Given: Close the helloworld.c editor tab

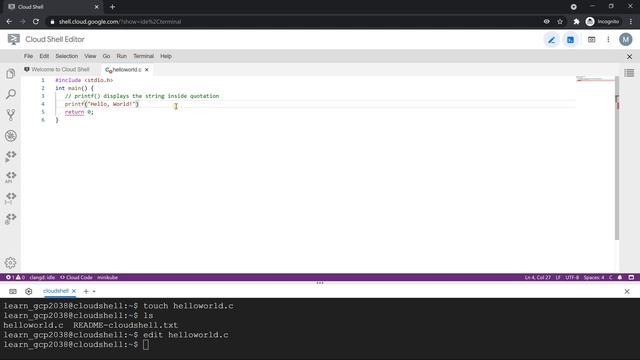Looking at the screenshot, I should tap(147, 70).
